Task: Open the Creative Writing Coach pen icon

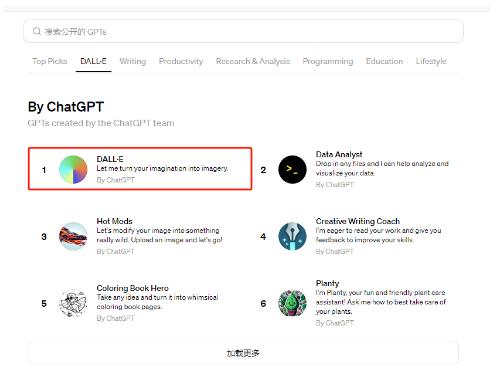Action: [x=292, y=236]
